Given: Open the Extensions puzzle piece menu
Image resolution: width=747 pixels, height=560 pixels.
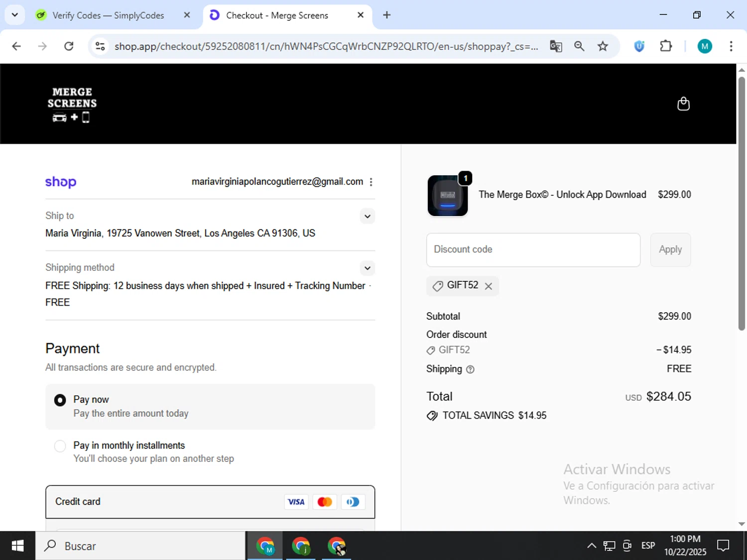Looking at the screenshot, I should (x=666, y=46).
